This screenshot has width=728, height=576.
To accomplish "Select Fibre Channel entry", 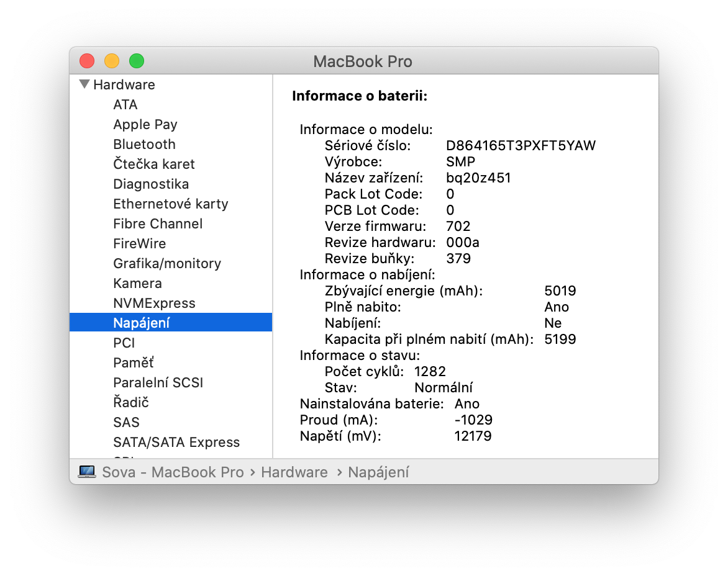I will (158, 223).
